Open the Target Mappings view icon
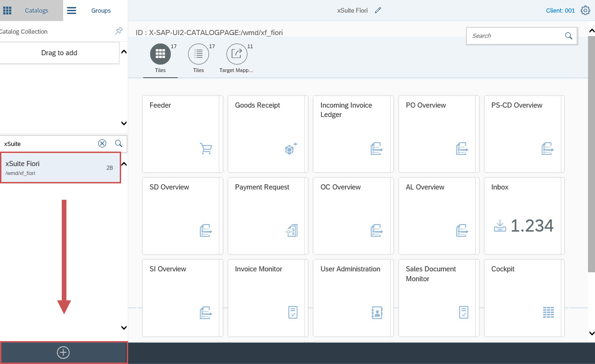The height and width of the screenshot is (364, 595). (x=237, y=54)
